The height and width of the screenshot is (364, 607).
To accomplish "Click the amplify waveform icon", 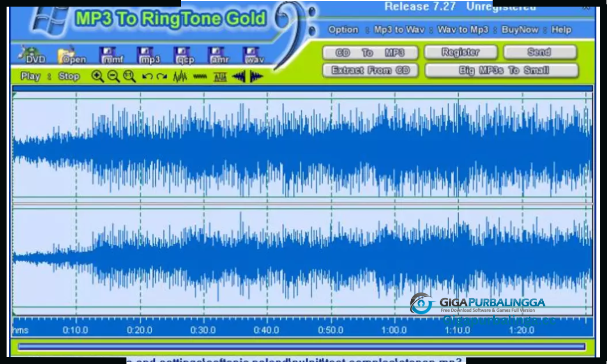I will point(180,77).
